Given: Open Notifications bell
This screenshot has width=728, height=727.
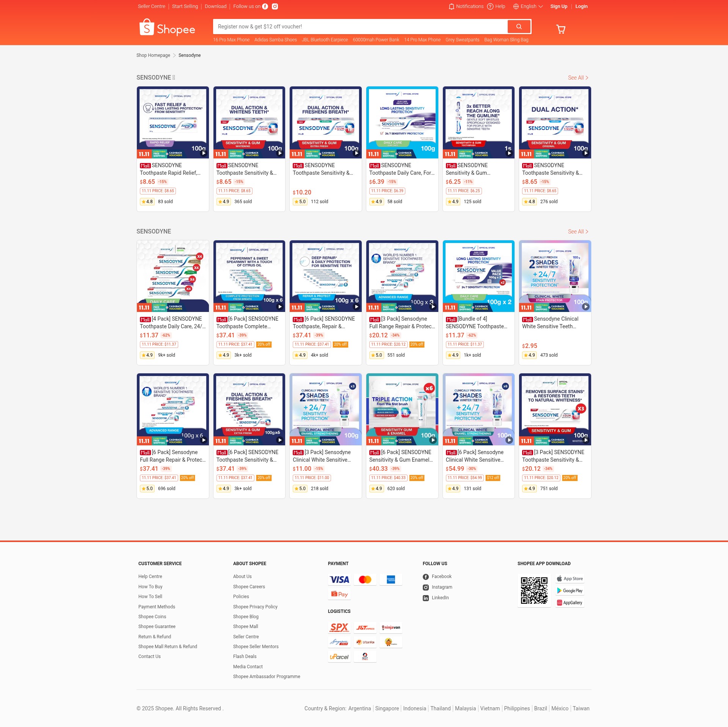Looking at the screenshot, I should pyautogui.click(x=466, y=6).
